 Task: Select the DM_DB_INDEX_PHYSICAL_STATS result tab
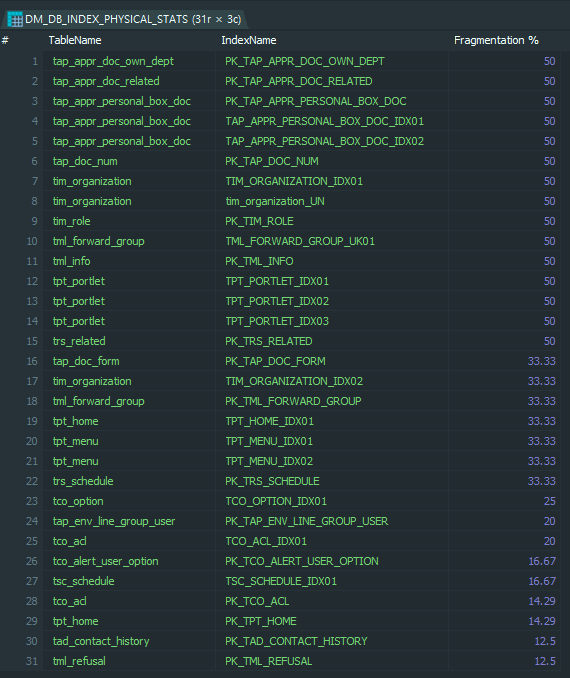coord(125,19)
